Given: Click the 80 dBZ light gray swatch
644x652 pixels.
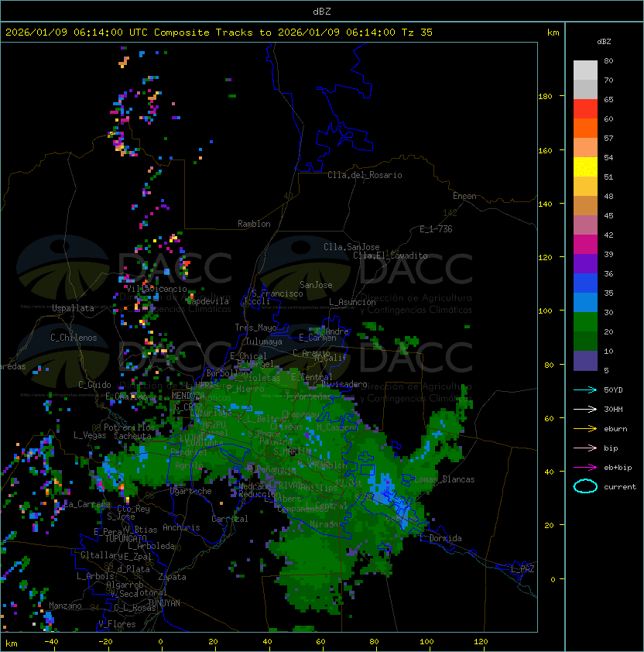Looking at the screenshot, I should coord(585,70).
